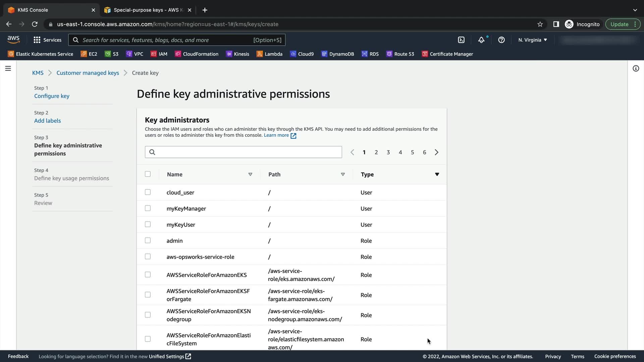Check the myKeyManager user checkbox
The image size is (644, 362).
tap(148, 208)
